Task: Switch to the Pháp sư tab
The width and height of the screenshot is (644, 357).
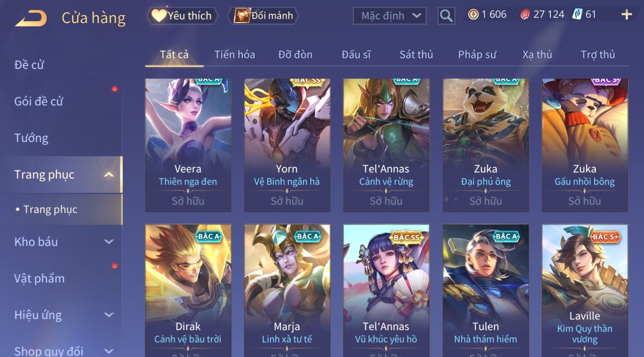Action: (477, 55)
